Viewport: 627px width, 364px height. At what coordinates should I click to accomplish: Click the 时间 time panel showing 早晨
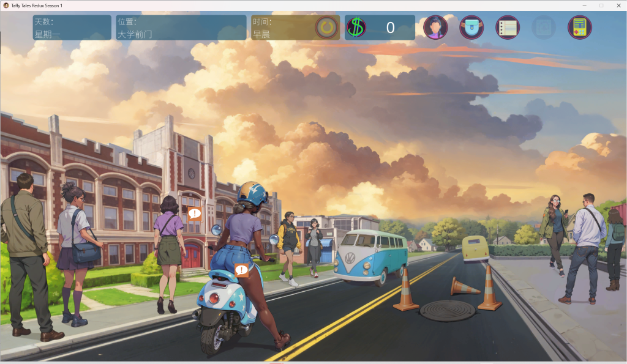pyautogui.click(x=282, y=28)
